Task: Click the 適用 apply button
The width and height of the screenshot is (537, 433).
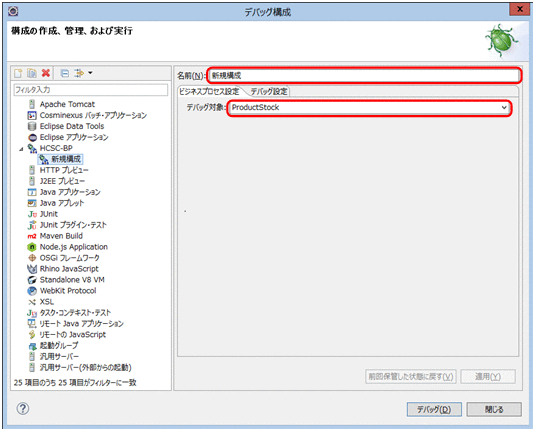Action: click(488, 376)
